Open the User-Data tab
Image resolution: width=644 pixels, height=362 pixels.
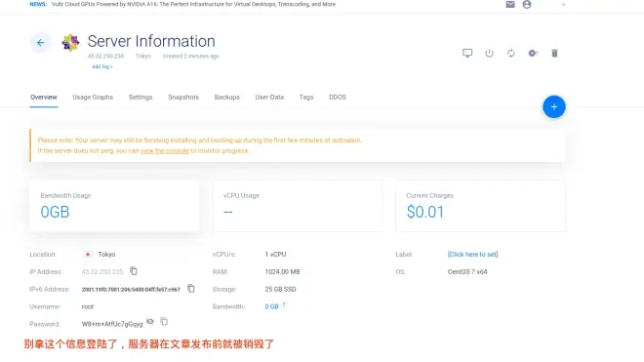269,97
